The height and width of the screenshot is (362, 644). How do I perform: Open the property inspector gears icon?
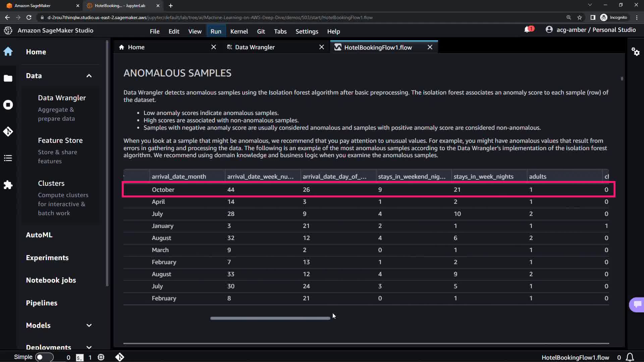(635, 52)
